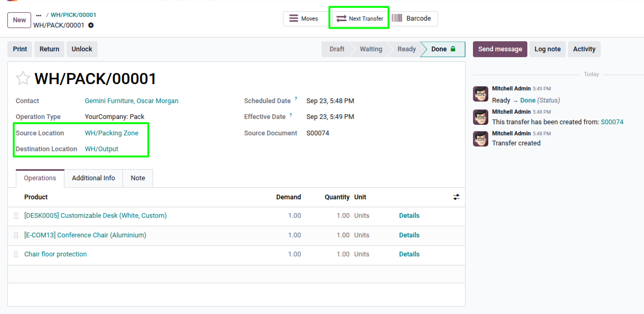
Task: Click the Draft status stage
Action: (337, 49)
